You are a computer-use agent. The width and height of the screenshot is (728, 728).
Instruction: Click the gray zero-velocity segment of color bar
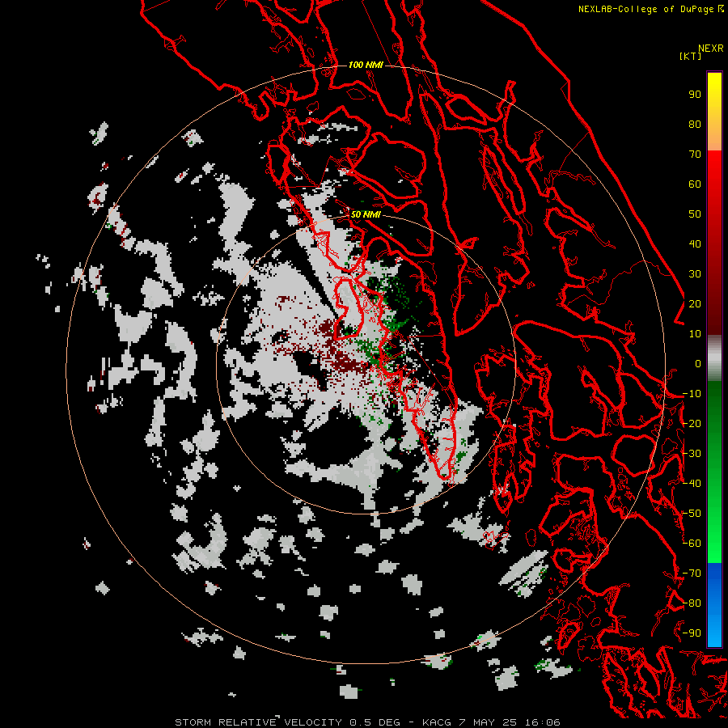(x=714, y=358)
